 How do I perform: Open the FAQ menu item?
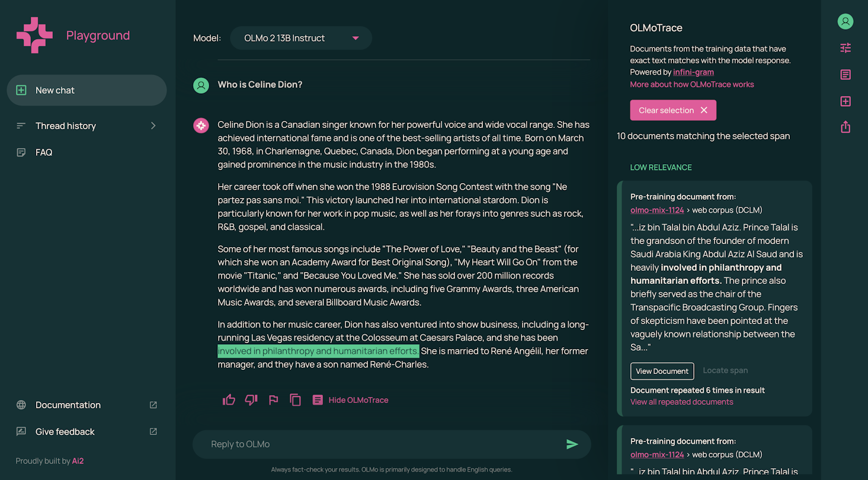(x=87, y=152)
